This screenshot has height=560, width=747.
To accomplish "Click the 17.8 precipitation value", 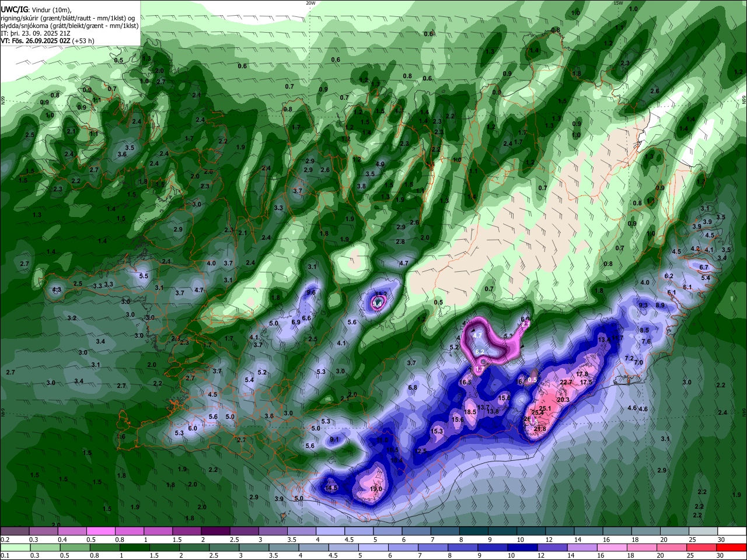I will coord(582,374).
